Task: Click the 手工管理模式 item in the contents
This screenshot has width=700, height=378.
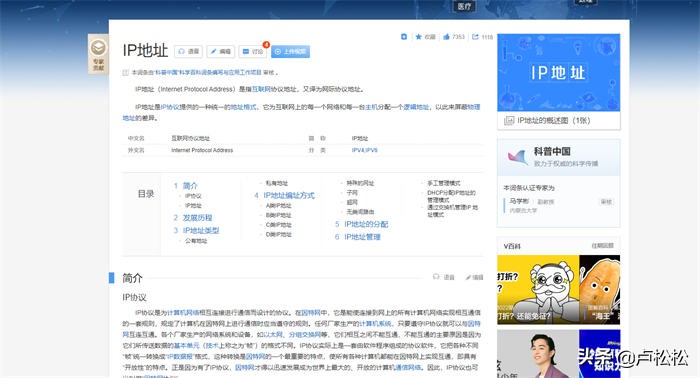Action: (x=444, y=183)
